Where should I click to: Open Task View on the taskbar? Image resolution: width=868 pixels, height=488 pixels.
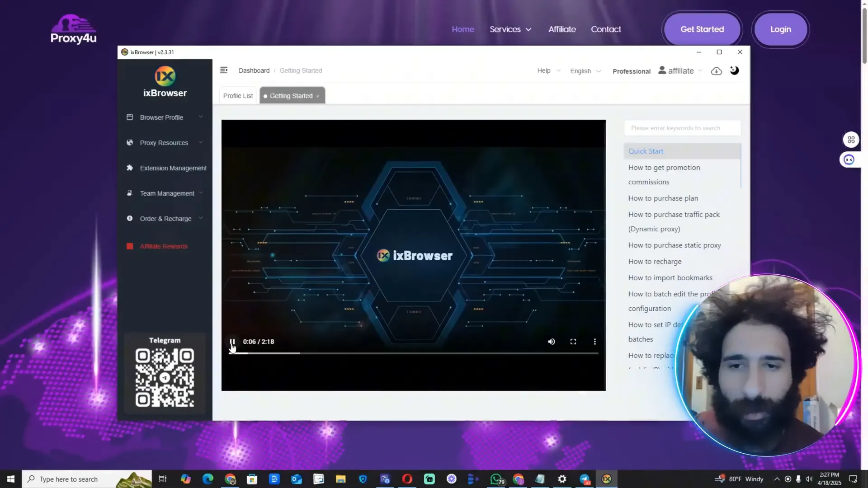(163, 479)
